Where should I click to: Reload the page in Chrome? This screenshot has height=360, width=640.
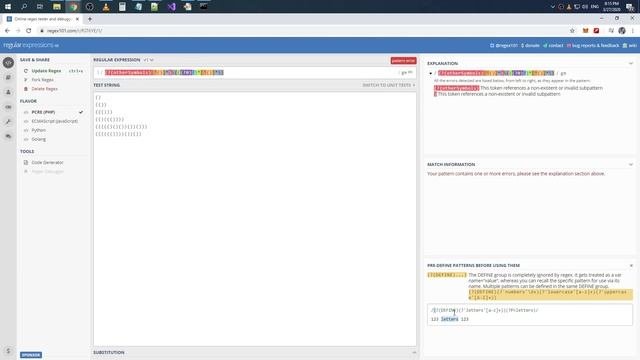[x=29, y=31]
